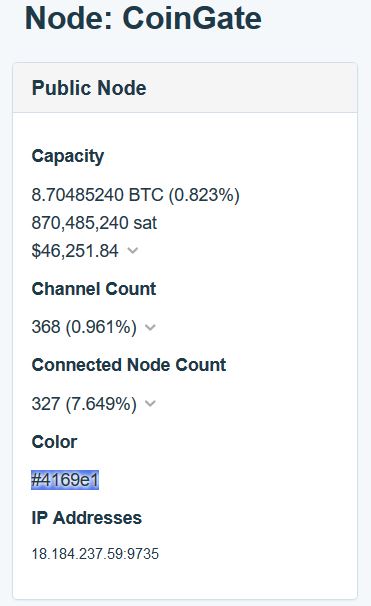Click the $46,251.84 dollar amount

[x=75, y=251]
